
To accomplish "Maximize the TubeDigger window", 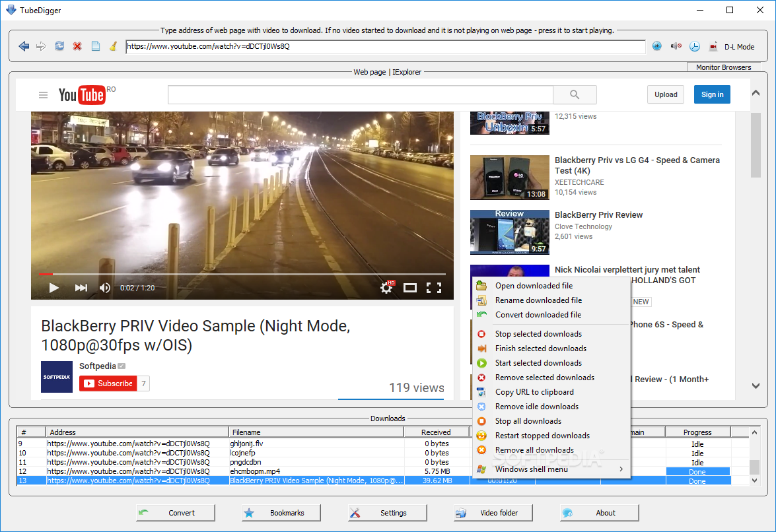I will coord(730,10).
